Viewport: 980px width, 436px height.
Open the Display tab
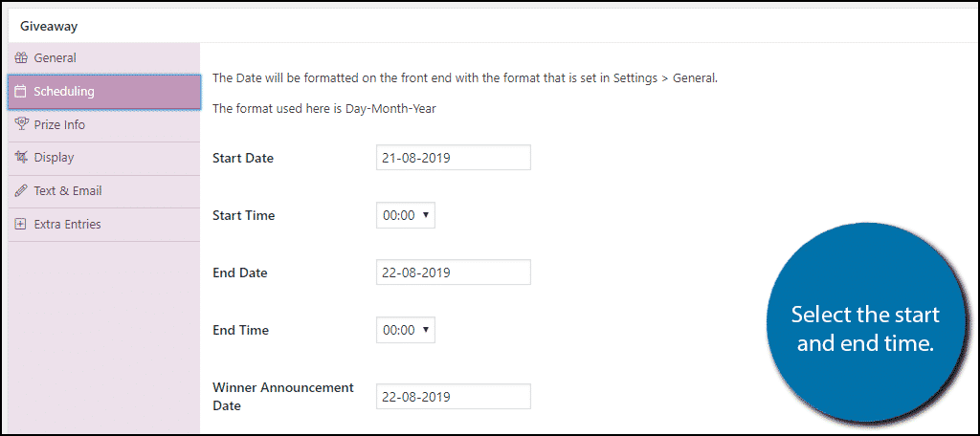click(x=103, y=158)
